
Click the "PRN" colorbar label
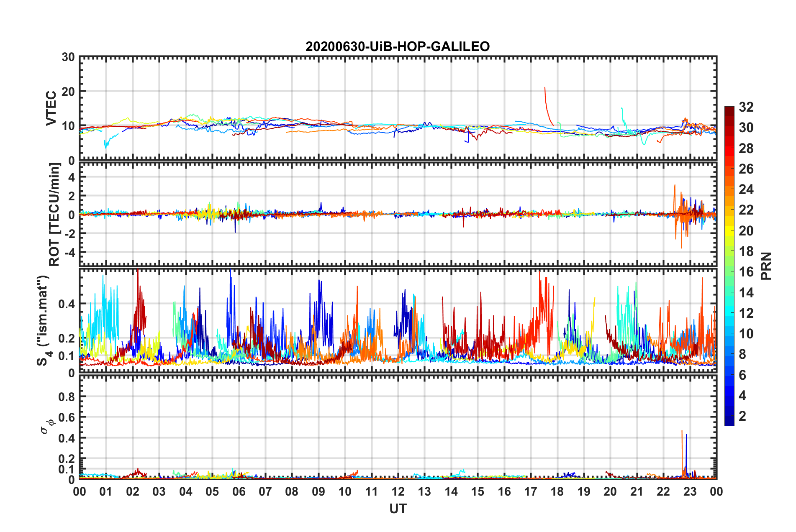click(x=766, y=266)
